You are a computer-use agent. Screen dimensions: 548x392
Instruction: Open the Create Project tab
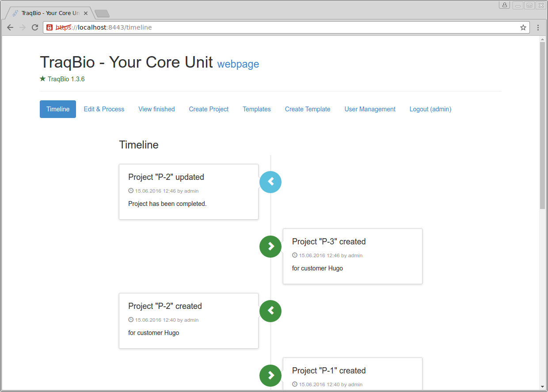coord(209,109)
